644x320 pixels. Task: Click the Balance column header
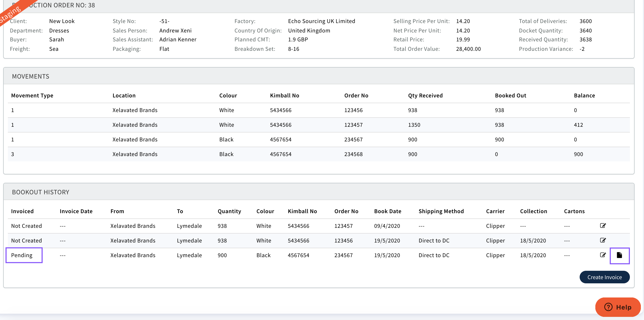click(584, 96)
